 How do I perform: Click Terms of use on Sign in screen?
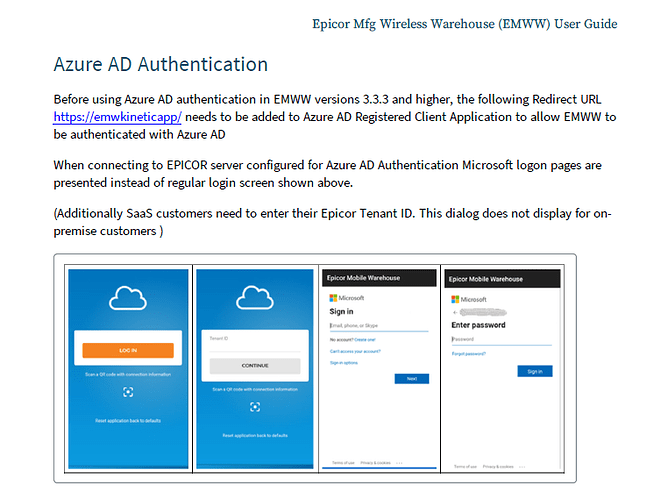click(343, 463)
